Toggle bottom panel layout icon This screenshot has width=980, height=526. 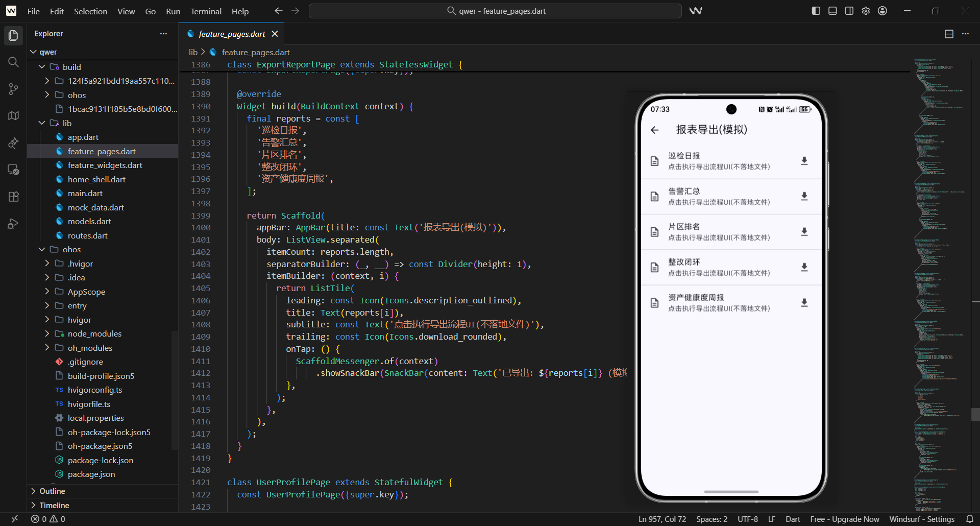tap(832, 11)
